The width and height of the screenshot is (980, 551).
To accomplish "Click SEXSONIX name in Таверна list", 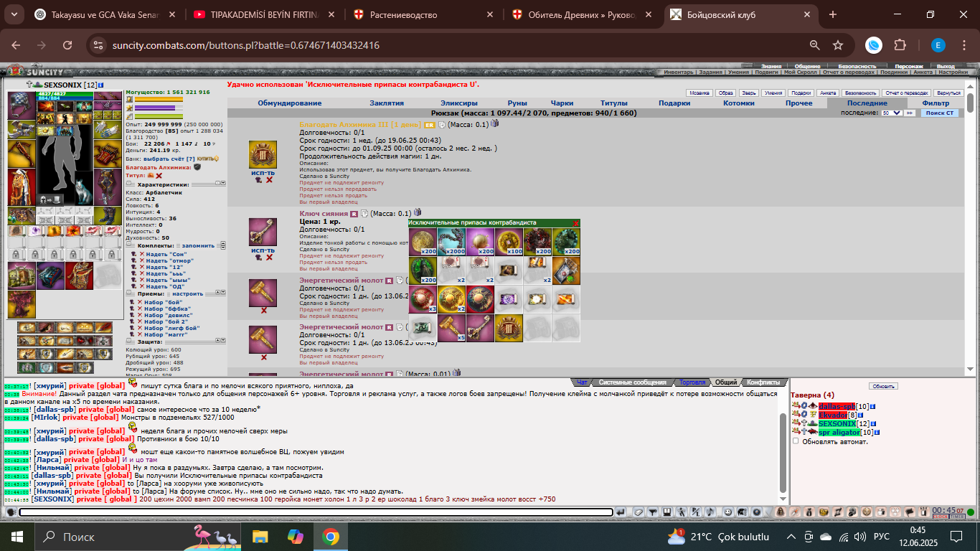I will pyautogui.click(x=837, y=424).
